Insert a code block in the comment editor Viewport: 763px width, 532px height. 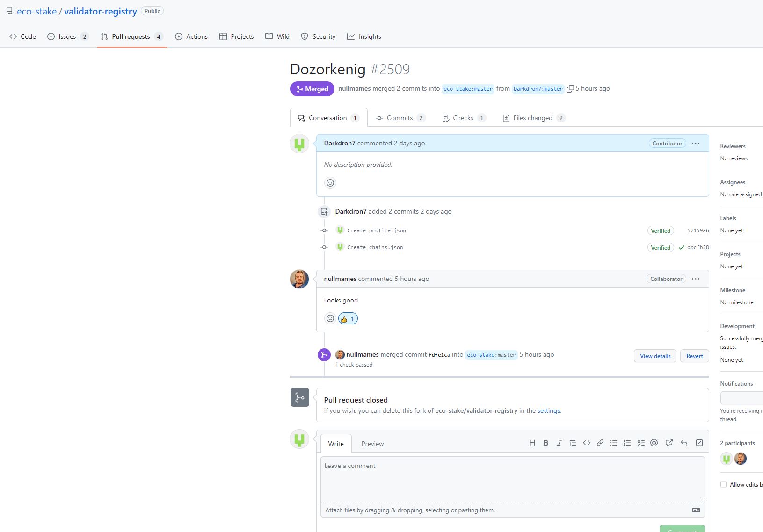point(586,443)
